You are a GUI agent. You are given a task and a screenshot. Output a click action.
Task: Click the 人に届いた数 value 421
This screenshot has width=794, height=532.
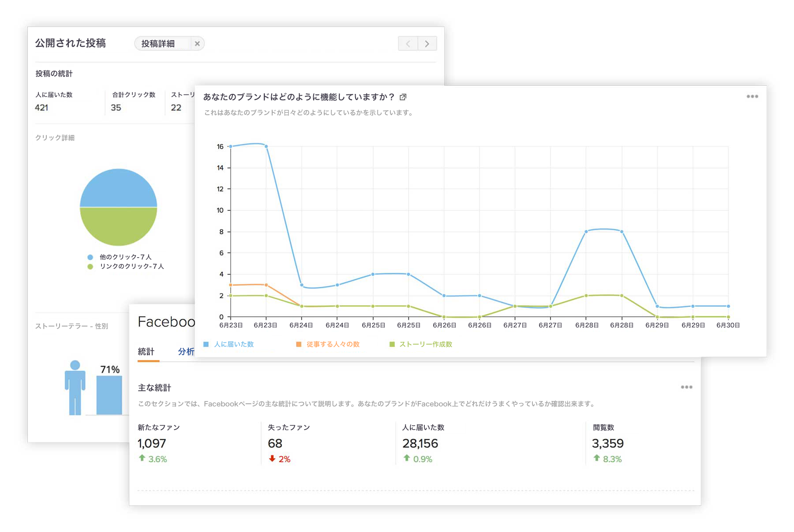tap(41, 108)
